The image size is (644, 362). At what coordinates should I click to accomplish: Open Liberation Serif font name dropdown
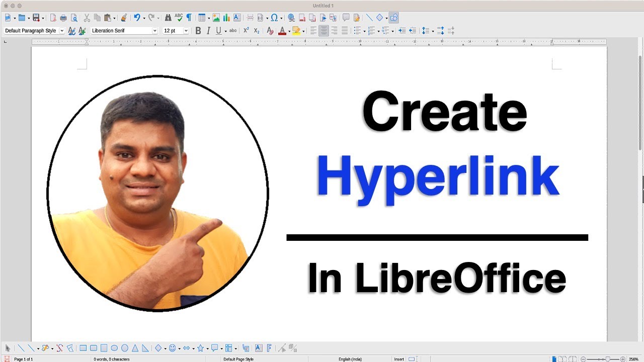pyautogui.click(x=155, y=31)
